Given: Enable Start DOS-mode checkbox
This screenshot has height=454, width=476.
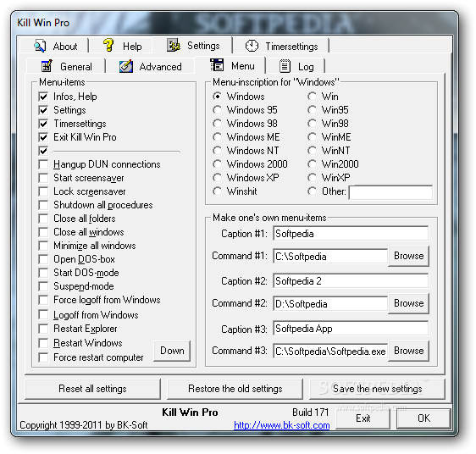Looking at the screenshot, I should (x=43, y=273).
